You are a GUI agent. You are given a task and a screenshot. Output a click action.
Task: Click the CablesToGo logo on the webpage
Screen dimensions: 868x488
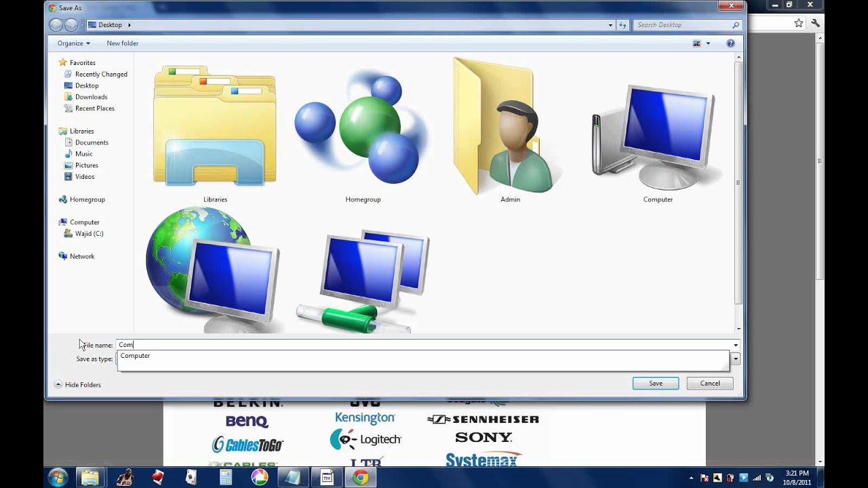click(x=248, y=445)
